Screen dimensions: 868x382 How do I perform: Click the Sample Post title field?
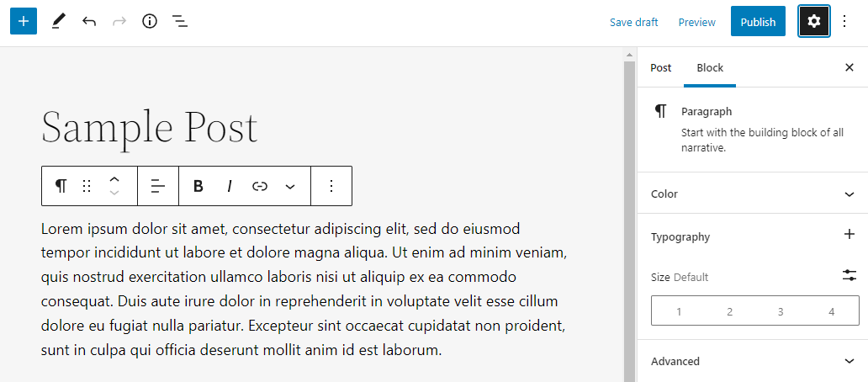coord(150,127)
